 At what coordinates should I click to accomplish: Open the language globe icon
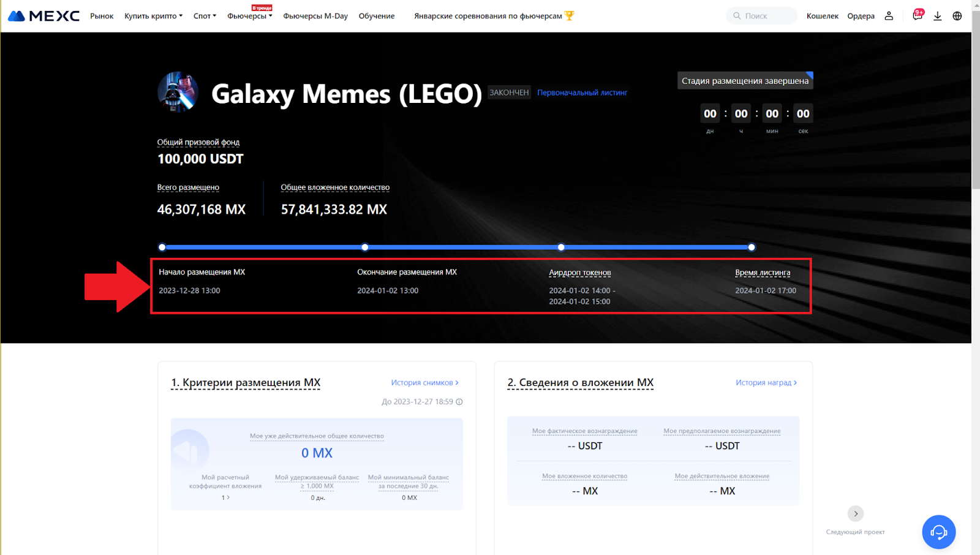click(x=957, y=16)
